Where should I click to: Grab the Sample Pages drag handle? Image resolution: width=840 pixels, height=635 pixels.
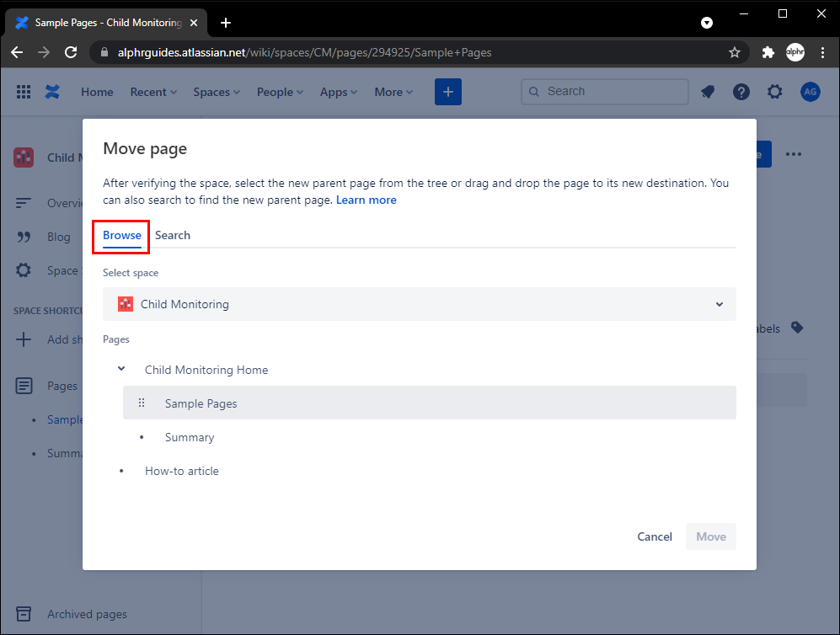point(142,403)
